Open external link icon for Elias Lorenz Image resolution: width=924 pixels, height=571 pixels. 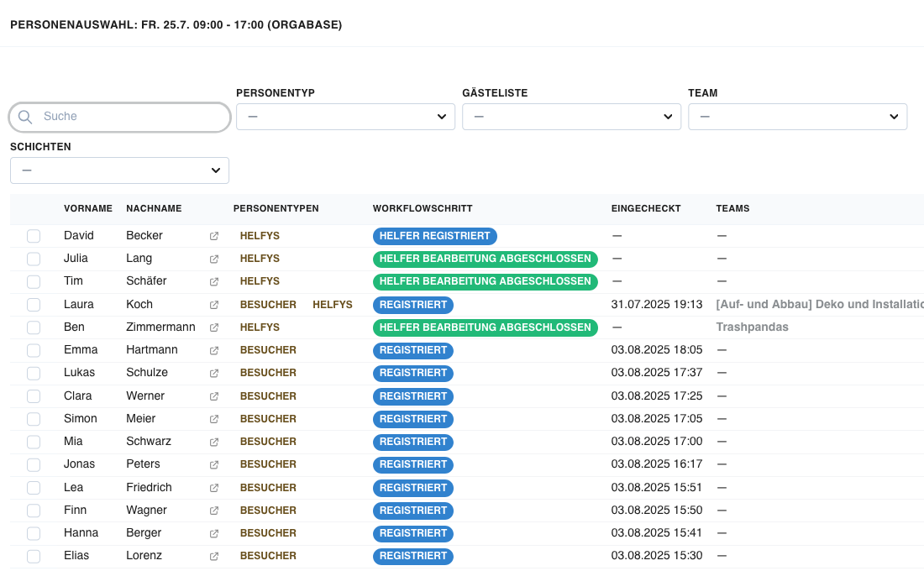point(214,556)
